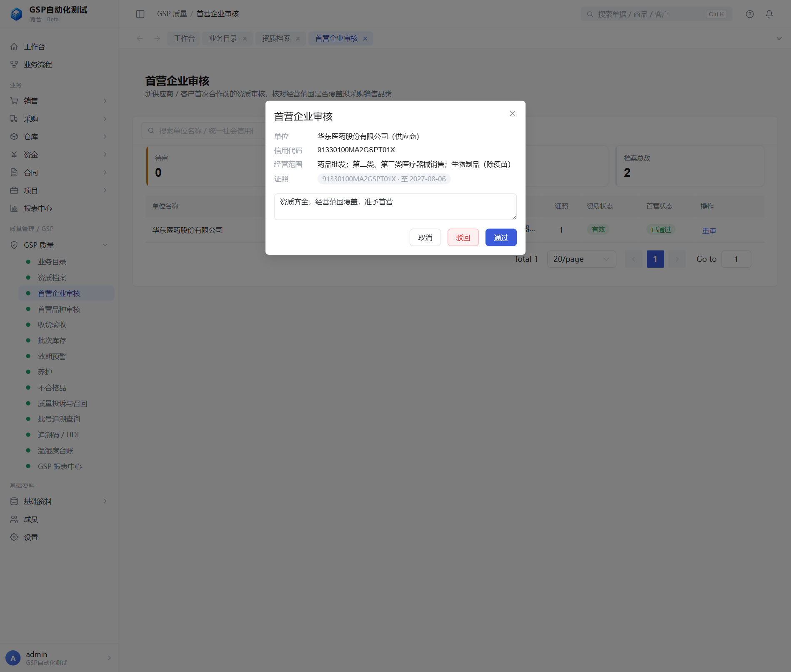
Task: Click the 驳回 reject button
Action: (463, 238)
